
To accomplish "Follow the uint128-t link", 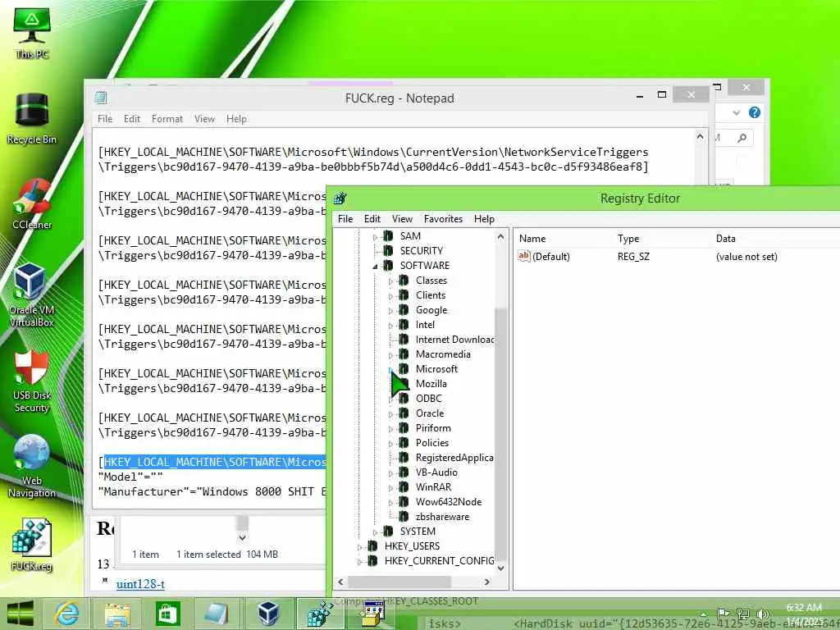I will point(140,584).
